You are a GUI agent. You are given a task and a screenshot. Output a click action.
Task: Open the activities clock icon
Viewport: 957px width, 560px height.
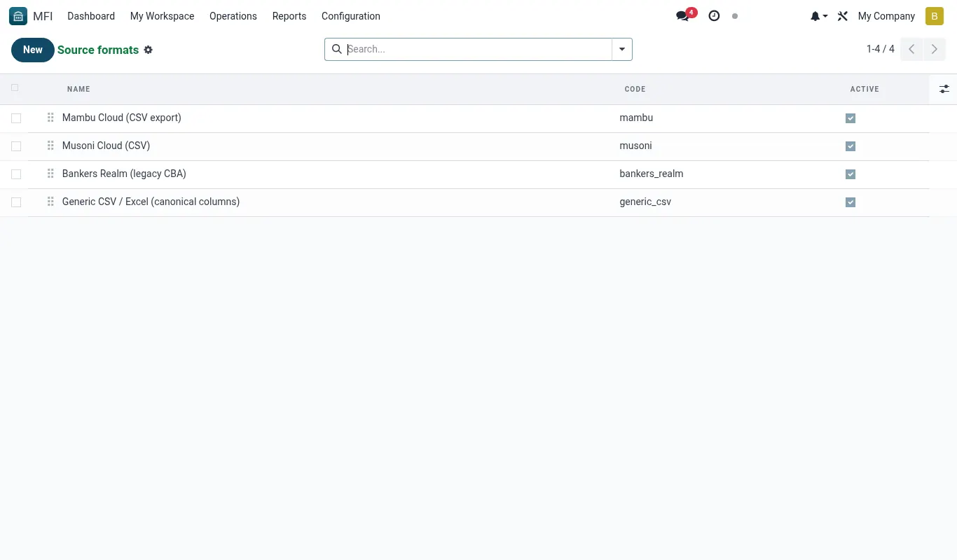714,16
